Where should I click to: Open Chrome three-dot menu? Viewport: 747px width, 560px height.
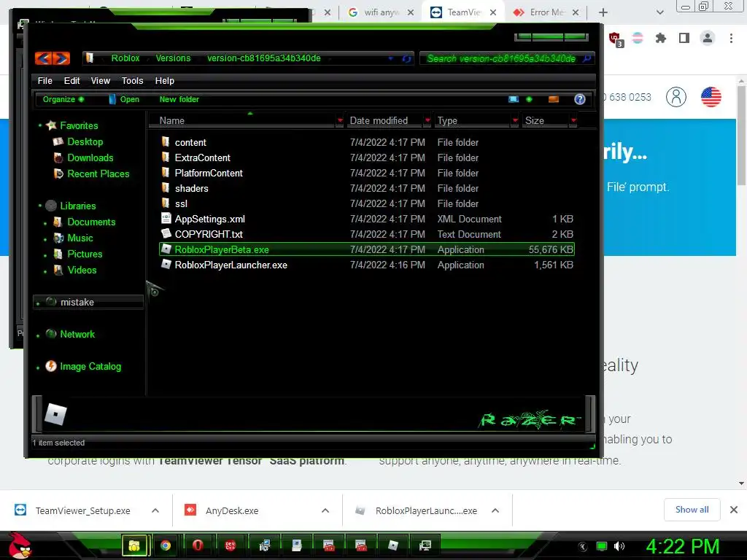tap(731, 38)
